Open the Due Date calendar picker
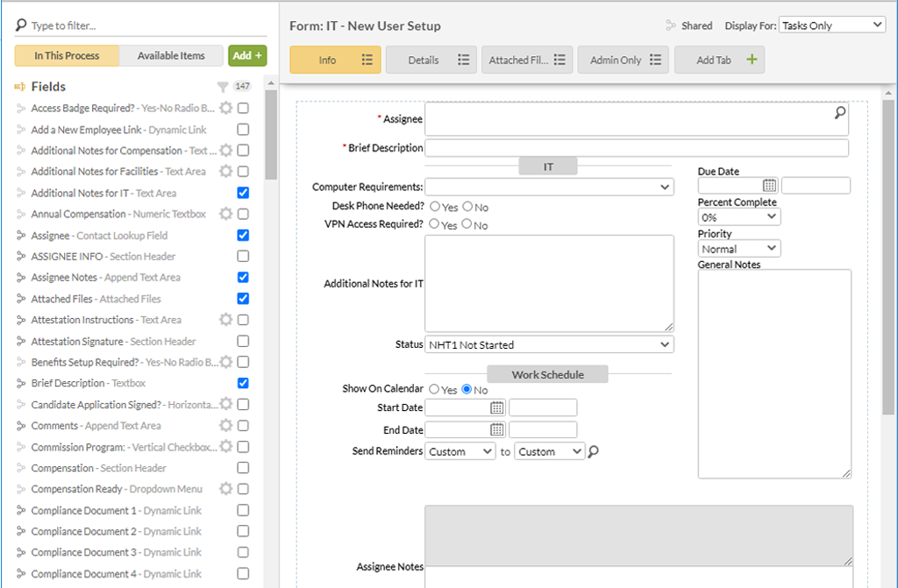The image size is (898, 588). (769, 185)
